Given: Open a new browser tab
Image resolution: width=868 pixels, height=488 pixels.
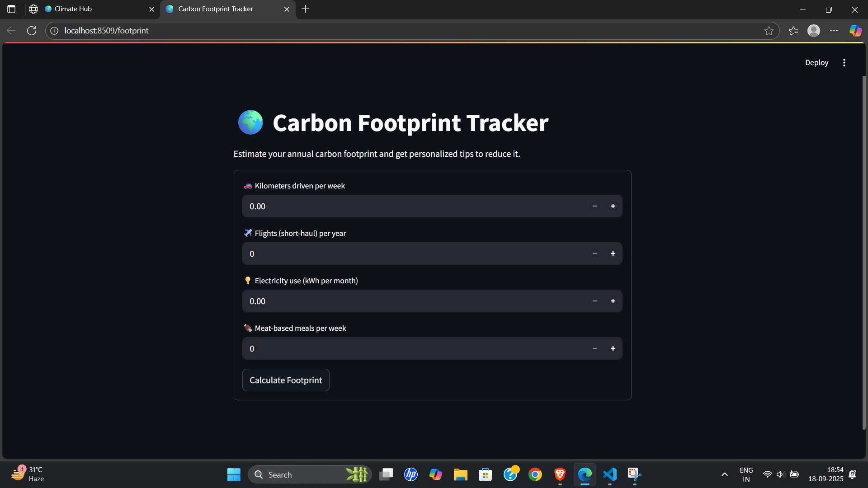Looking at the screenshot, I should 306,9.
